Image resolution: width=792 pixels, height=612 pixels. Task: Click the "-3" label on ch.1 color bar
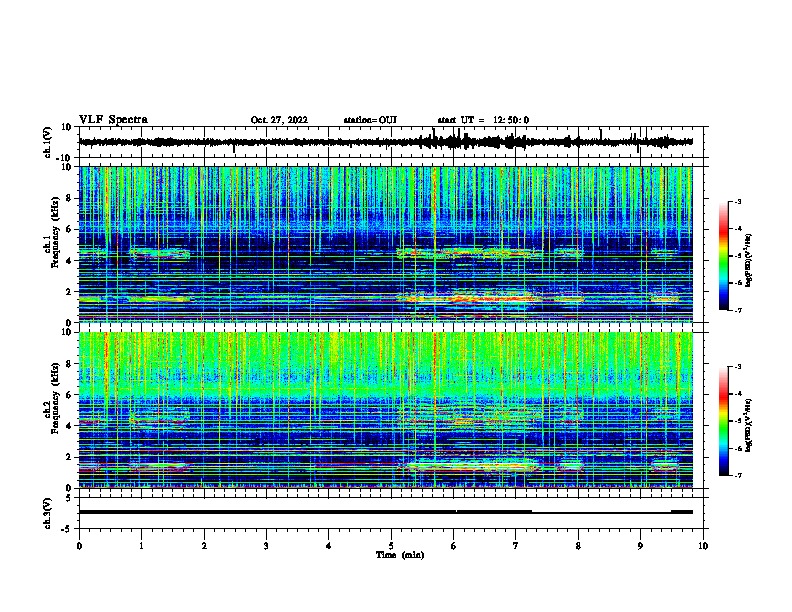click(x=737, y=201)
